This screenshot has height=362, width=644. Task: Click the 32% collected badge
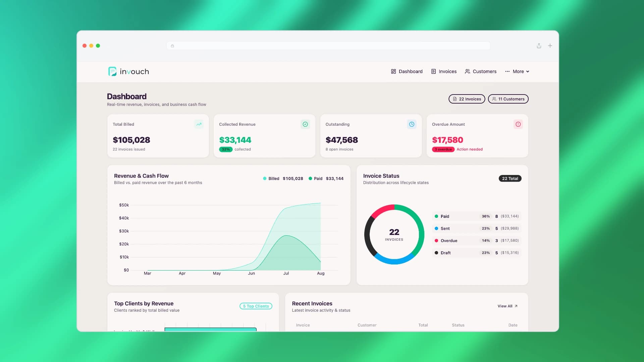(226, 149)
